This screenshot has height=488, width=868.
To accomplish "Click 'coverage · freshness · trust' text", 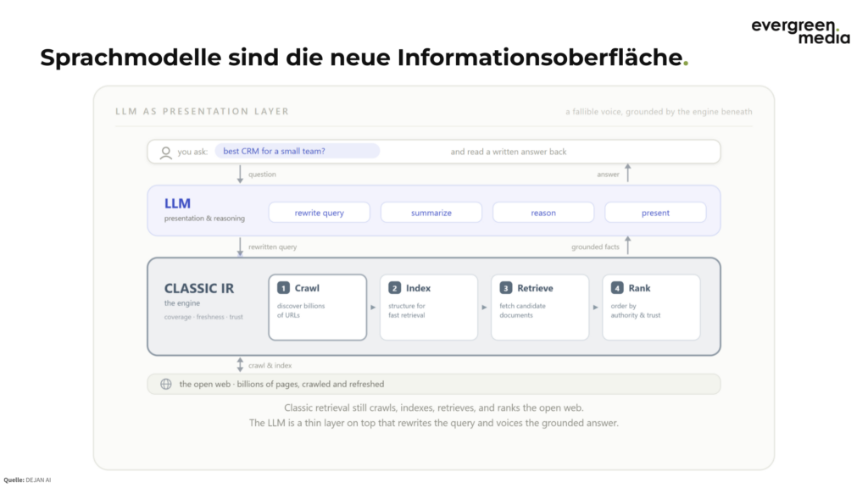I will point(203,317).
